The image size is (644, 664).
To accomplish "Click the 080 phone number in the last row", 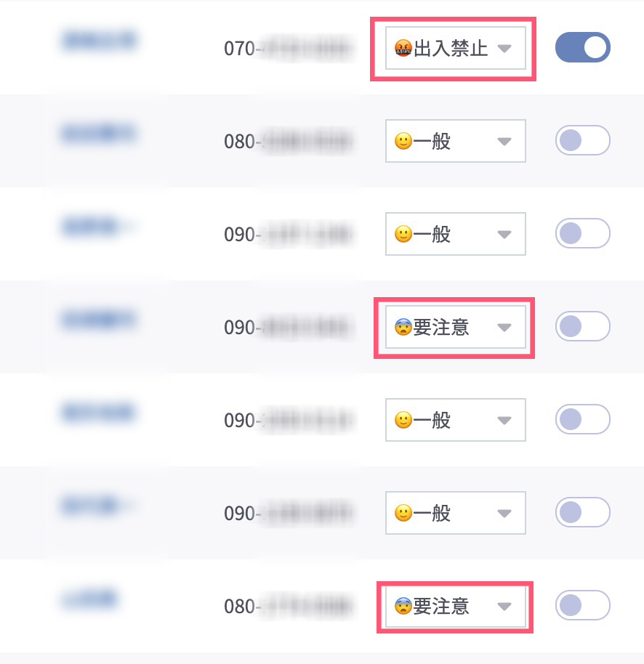I will (289, 607).
